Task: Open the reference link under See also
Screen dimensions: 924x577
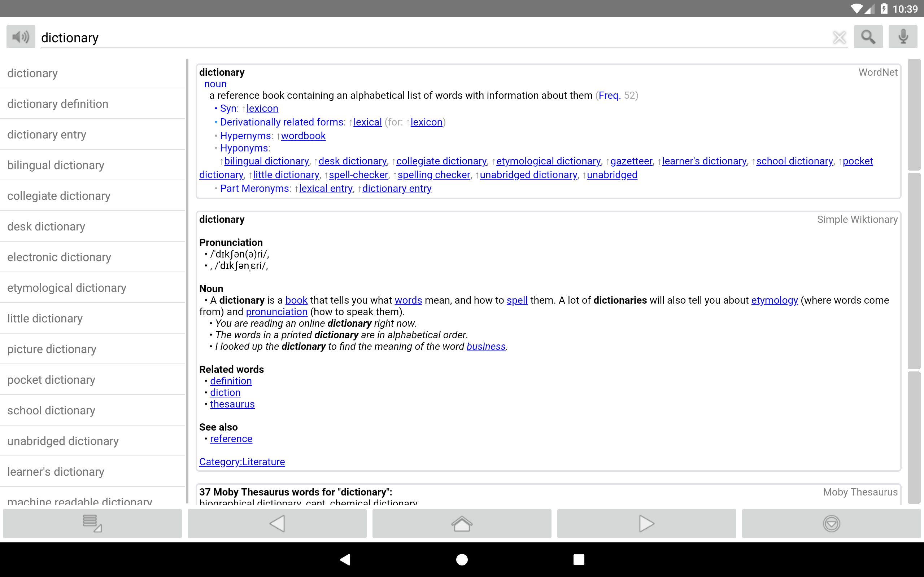Action: pos(231,439)
